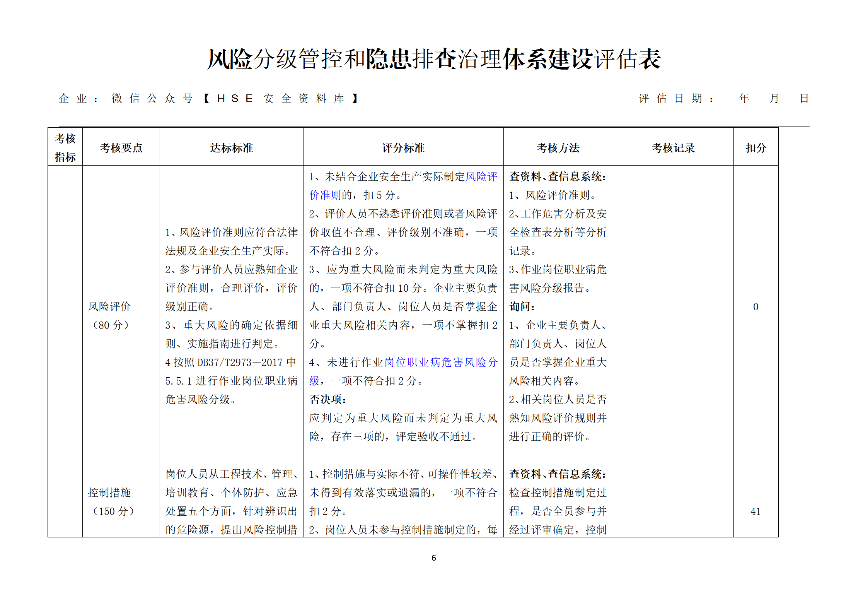Click the blue 岗位职业病危害风险分级 link text
This screenshot has width=868, height=614.
[x=440, y=363]
